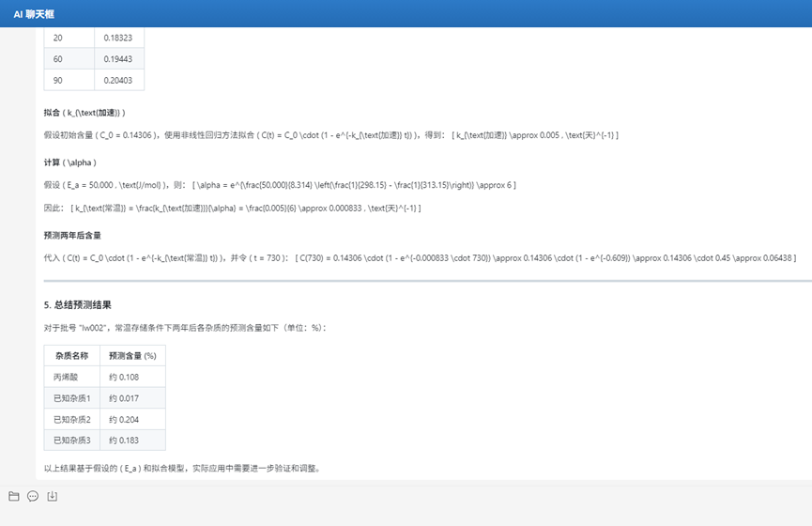Select the 已知杂质1 row name cell
This screenshot has width=812, height=526.
click(x=71, y=397)
